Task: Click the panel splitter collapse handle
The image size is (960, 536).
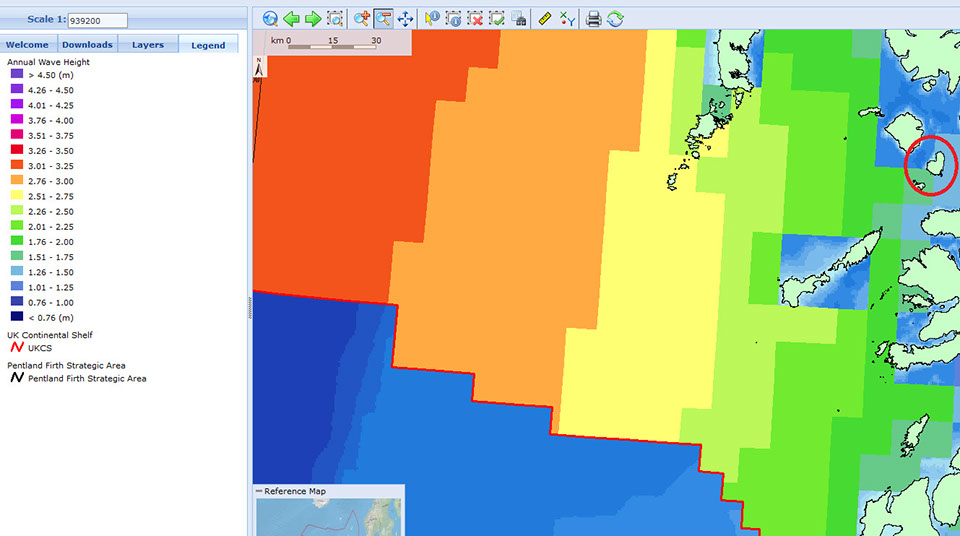Action: pos(249,309)
